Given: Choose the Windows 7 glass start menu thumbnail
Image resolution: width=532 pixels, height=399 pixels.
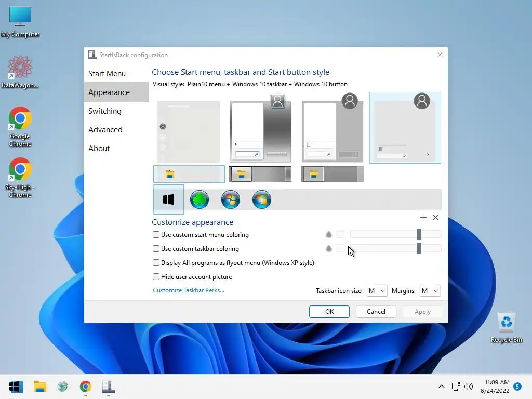Looking at the screenshot, I should click(x=260, y=128).
